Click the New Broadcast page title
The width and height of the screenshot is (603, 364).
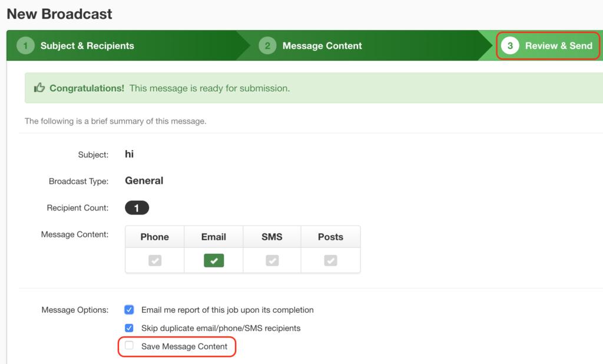pos(59,14)
